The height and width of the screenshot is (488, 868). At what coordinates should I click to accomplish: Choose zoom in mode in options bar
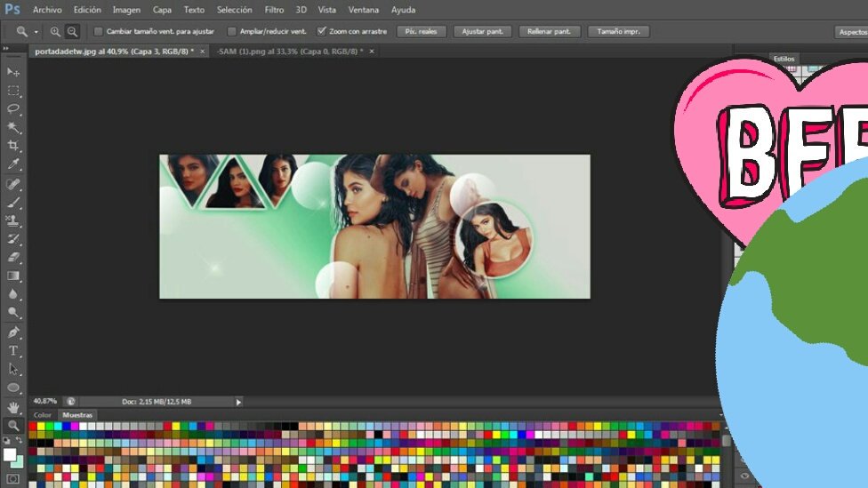point(55,31)
